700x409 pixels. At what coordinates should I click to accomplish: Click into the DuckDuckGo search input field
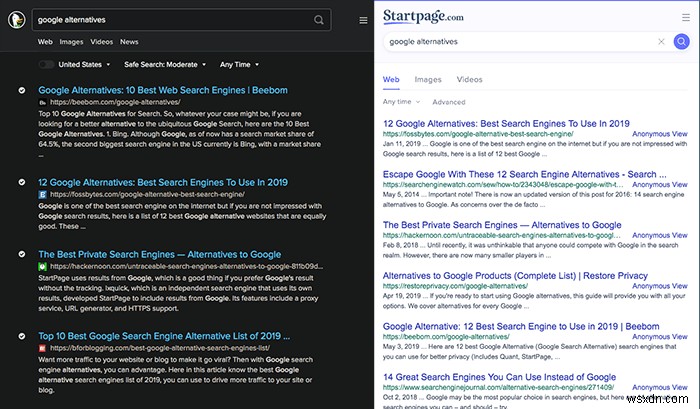170,20
